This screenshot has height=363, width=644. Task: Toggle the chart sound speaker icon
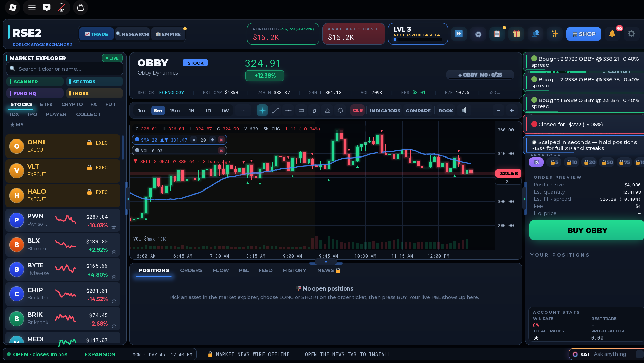point(464,110)
